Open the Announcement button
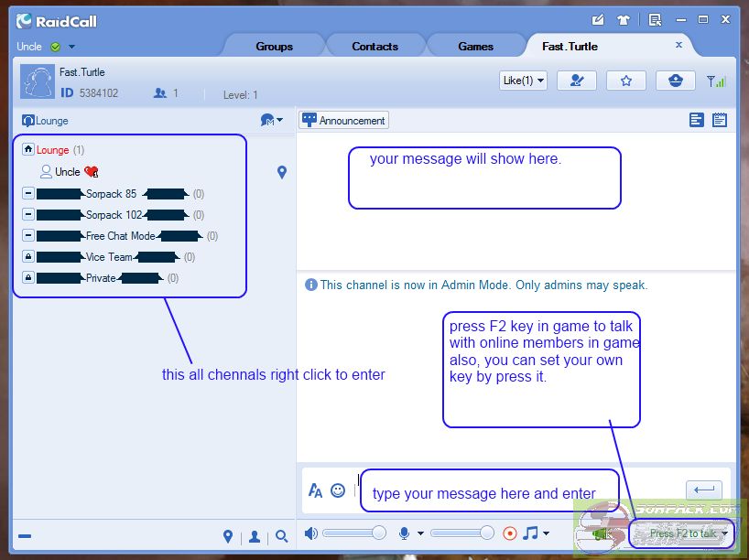749x560 pixels. point(344,120)
